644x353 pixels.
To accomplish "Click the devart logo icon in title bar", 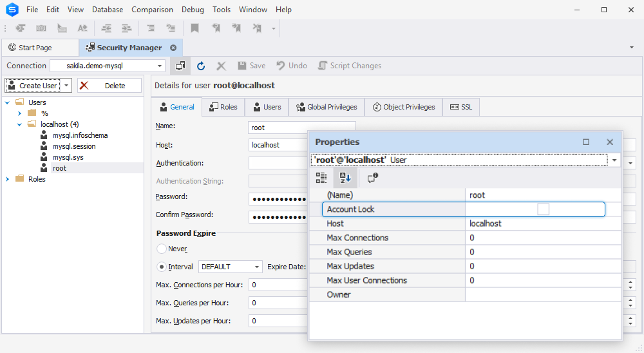I will (12, 10).
